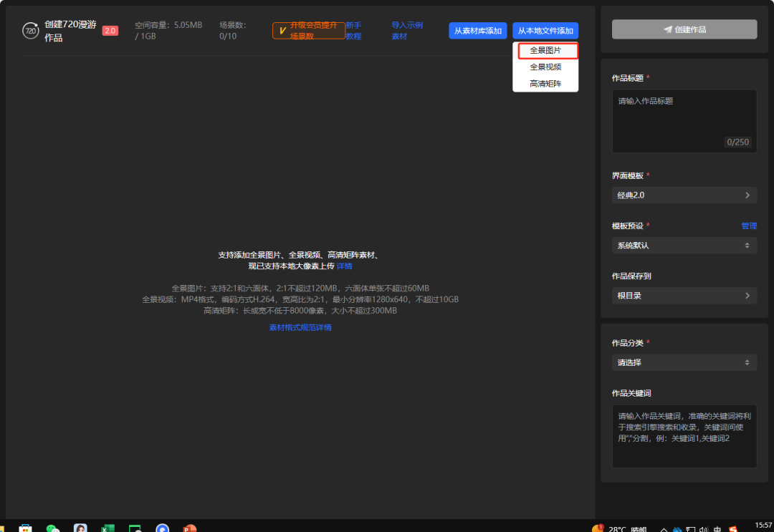The height and width of the screenshot is (532, 774).
Task: Click the 720 circular logo icon
Action: [x=29, y=30]
